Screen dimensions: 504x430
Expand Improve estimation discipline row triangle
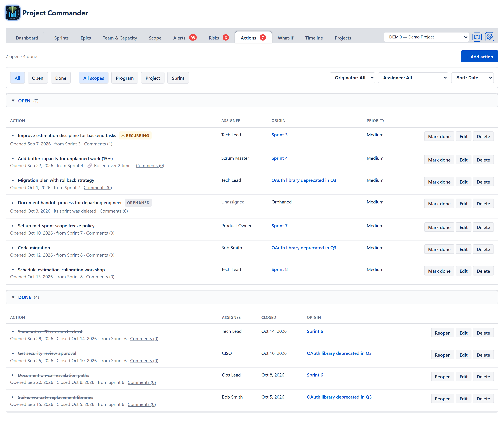point(13,136)
